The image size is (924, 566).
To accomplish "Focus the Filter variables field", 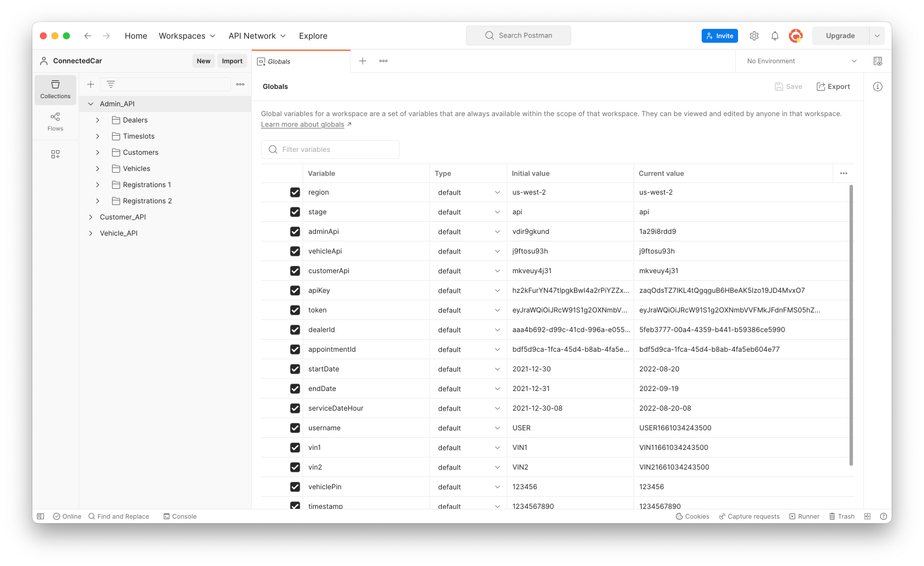I will [330, 150].
